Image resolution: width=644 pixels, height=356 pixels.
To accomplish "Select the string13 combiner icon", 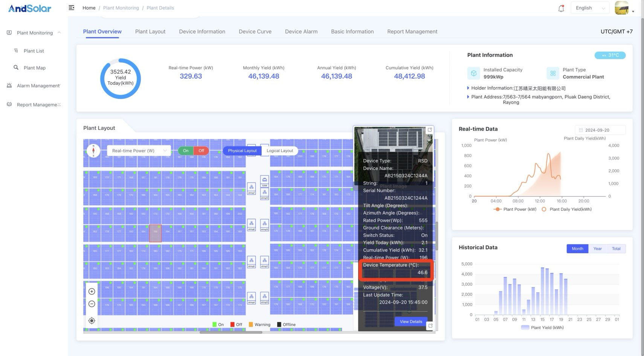I will pos(265,193).
